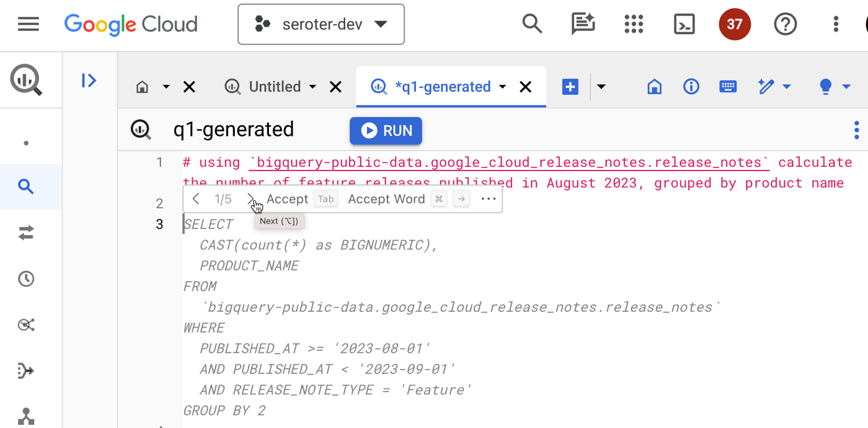Open the query info icon

coord(691,86)
